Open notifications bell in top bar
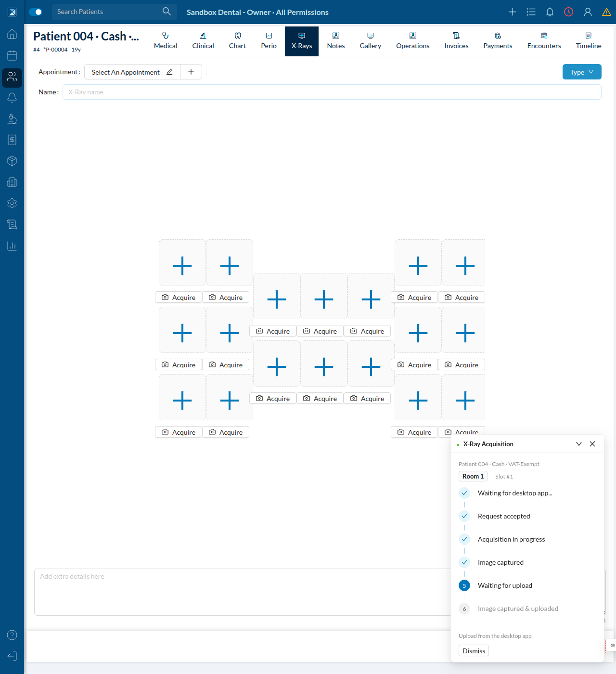Viewport: 616px width, 674px height. (550, 12)
